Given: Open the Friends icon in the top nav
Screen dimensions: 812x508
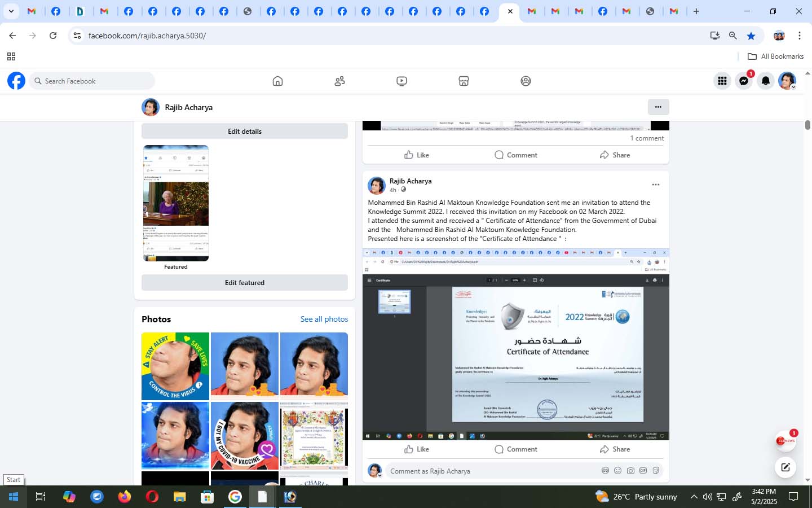Looking at the screenshot, I should 339,81.
